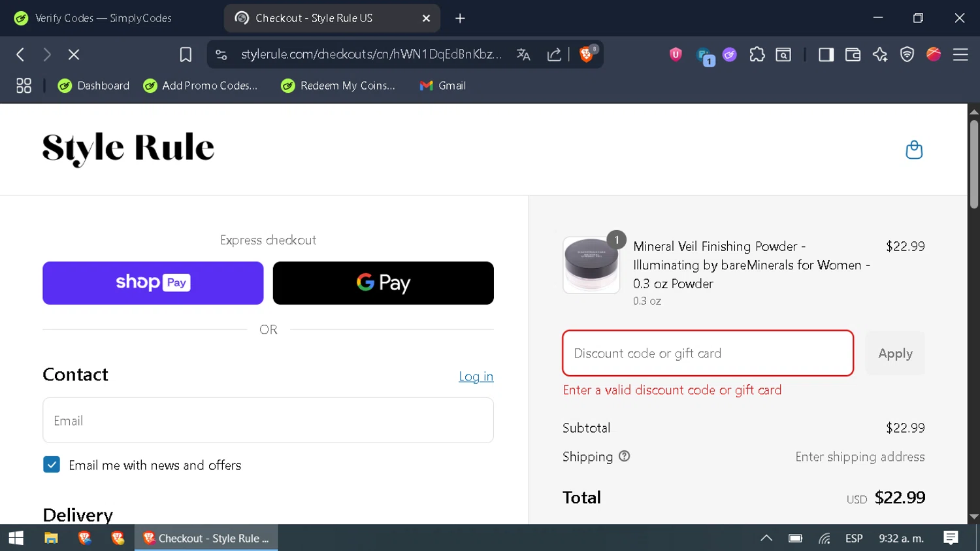
Task: Open site settings icon in address bar
Action: [221, 55]
